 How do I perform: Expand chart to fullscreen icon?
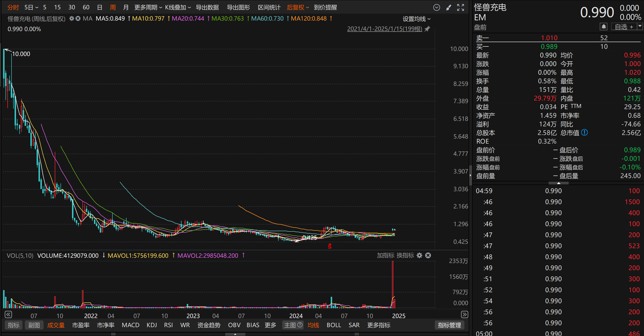(x=461, y=7)
